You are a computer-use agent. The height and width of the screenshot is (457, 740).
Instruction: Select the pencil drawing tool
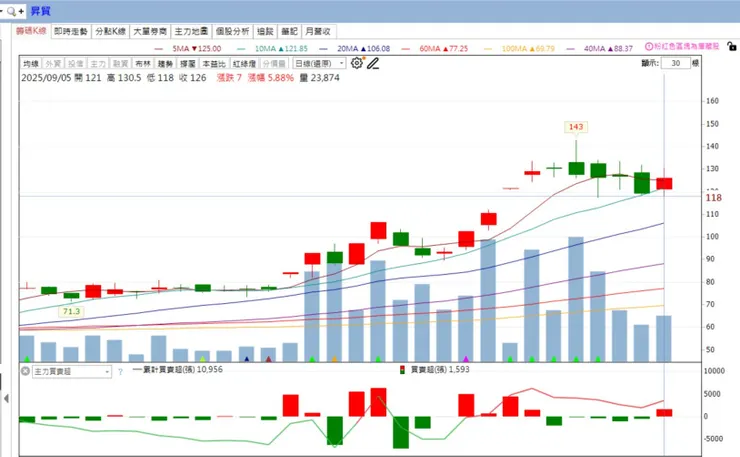tap(373, 63)
